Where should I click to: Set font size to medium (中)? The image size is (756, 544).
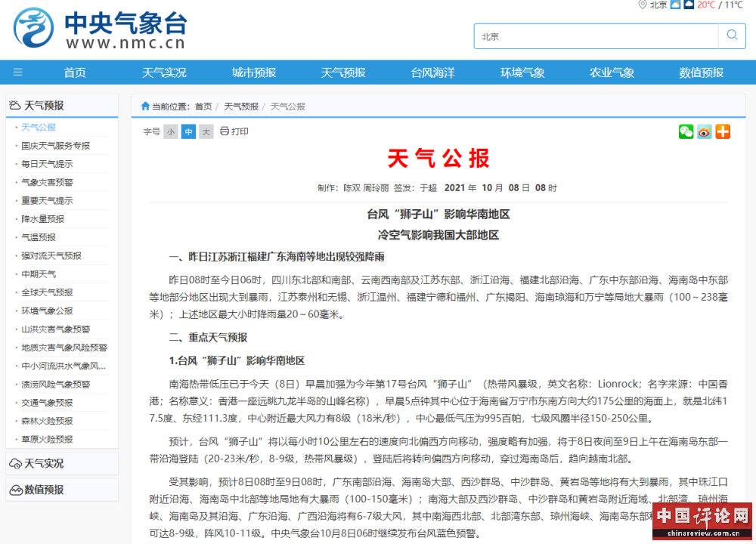[188, 131]
